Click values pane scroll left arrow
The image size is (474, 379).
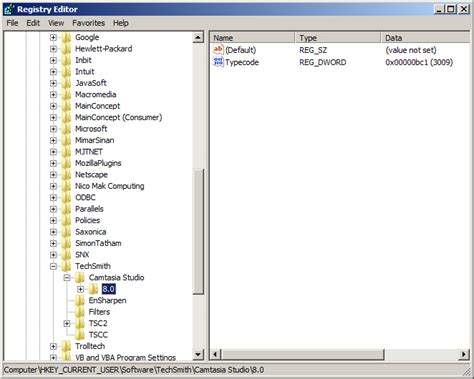215,354
